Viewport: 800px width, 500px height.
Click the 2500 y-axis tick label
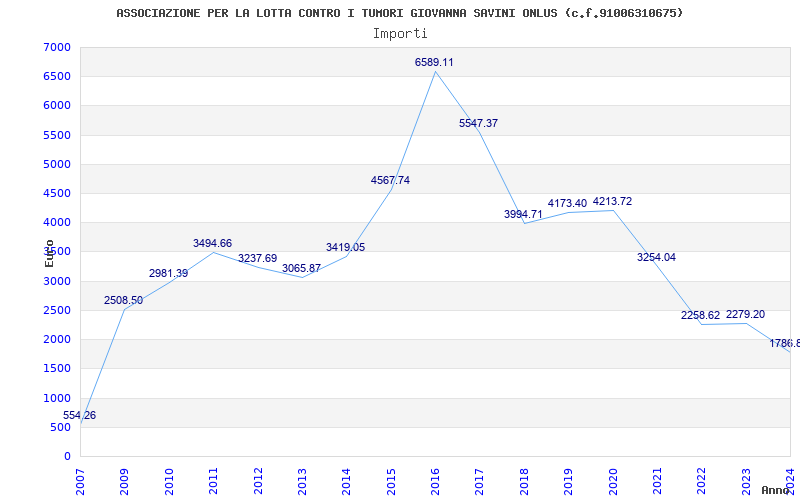(x=57, y=310)
